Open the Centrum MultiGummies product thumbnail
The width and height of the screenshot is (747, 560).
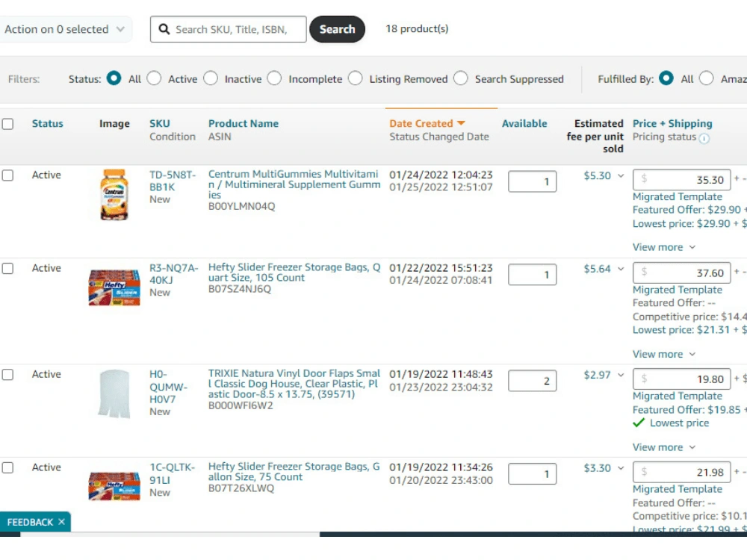[114, 195]
